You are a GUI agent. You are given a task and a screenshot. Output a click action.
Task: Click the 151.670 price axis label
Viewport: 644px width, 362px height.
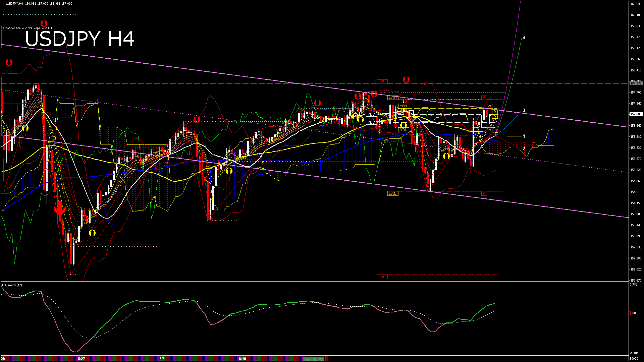[x=636, y=280]
